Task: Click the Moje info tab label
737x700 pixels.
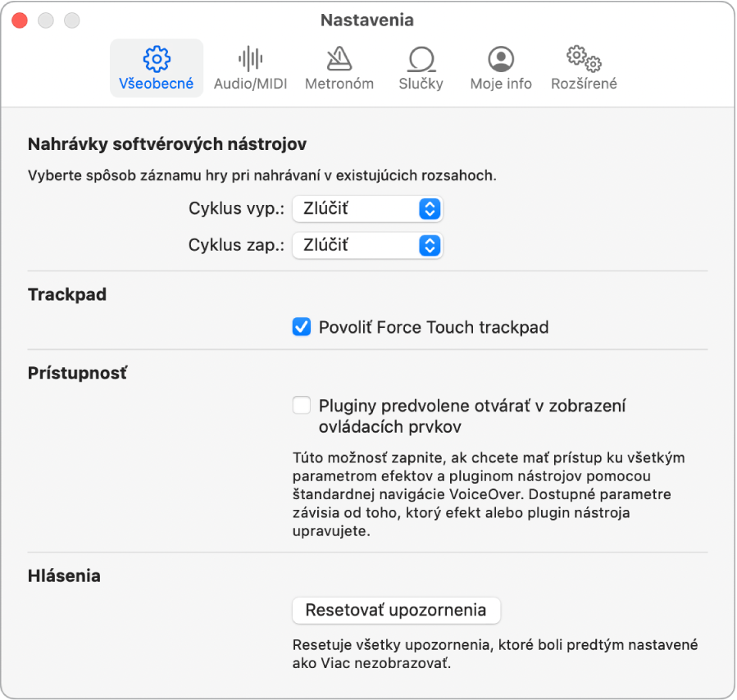Action: coord(500,84)
